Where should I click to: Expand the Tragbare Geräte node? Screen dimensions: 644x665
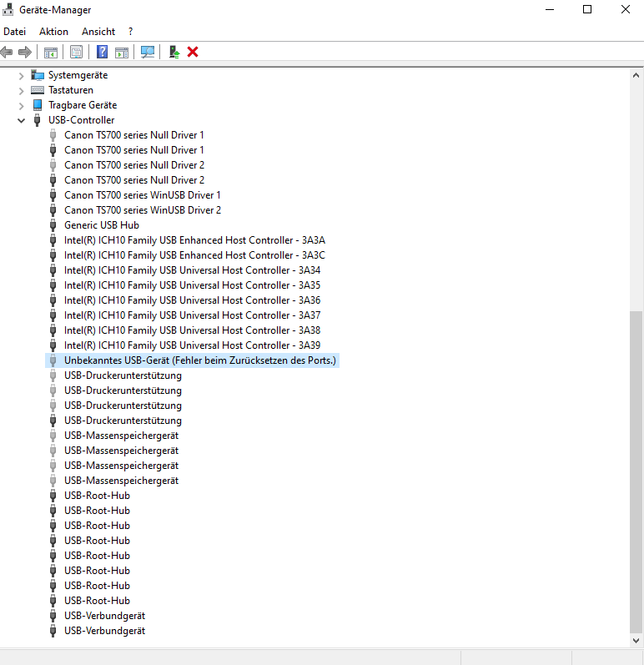[21, 106]
